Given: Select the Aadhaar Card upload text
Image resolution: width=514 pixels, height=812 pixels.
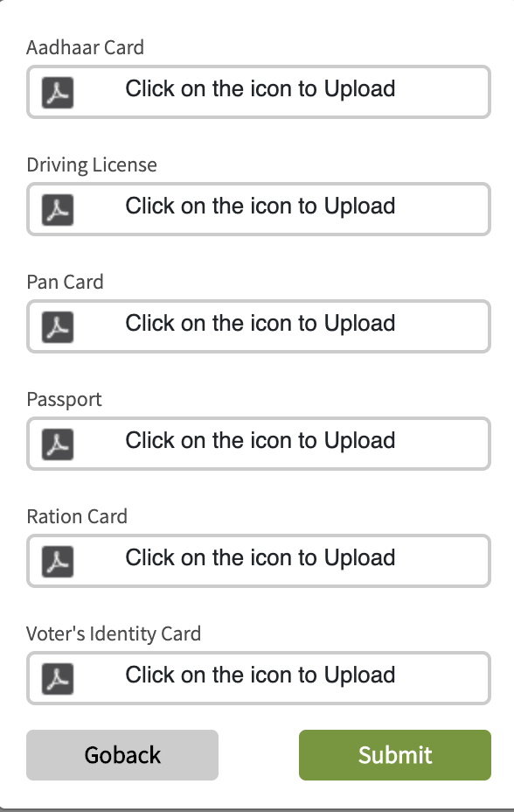Looking at the screenshot, I should pyautogui.click(x=260, y=88).
